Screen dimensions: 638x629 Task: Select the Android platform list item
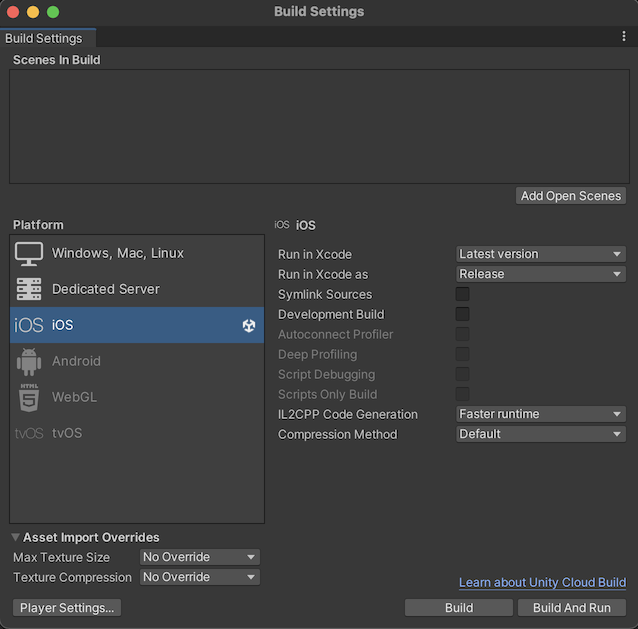[136, 361]
